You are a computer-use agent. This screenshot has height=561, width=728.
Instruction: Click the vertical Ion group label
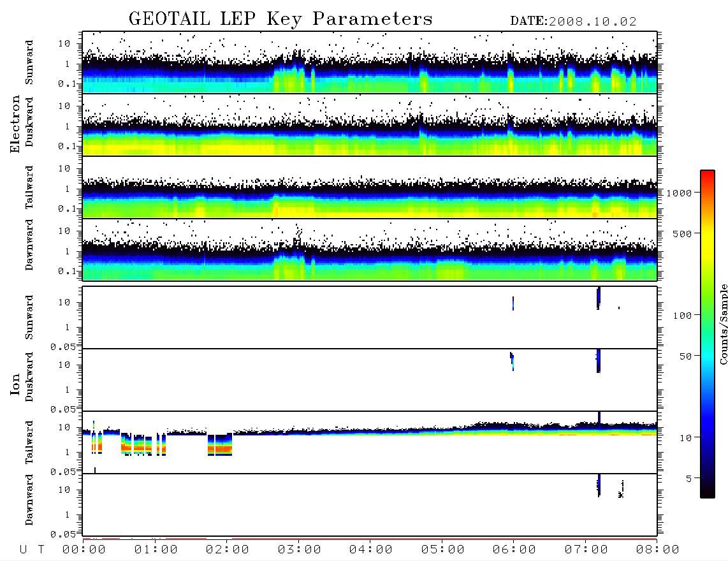click(15, 384)
